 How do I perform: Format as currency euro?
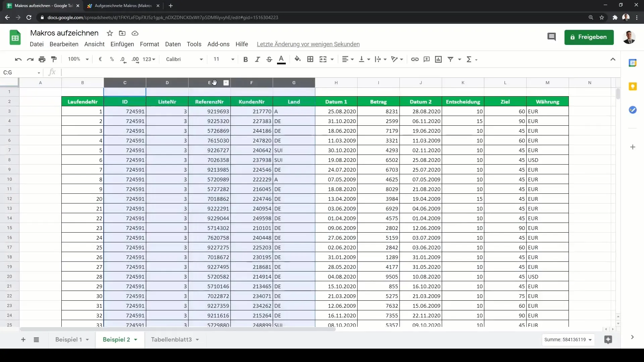(x=100, y=59)
